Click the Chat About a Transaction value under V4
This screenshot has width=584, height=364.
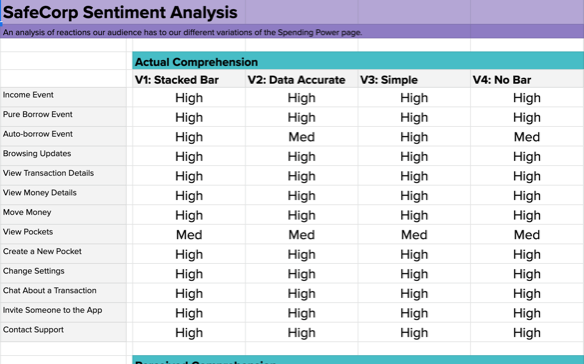click(x=527, y=293)
